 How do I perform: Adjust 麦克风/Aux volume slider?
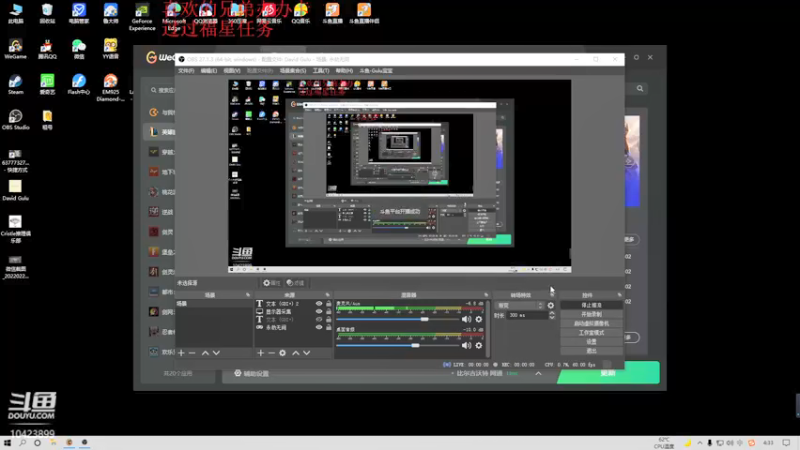click(x=424, y=319)
